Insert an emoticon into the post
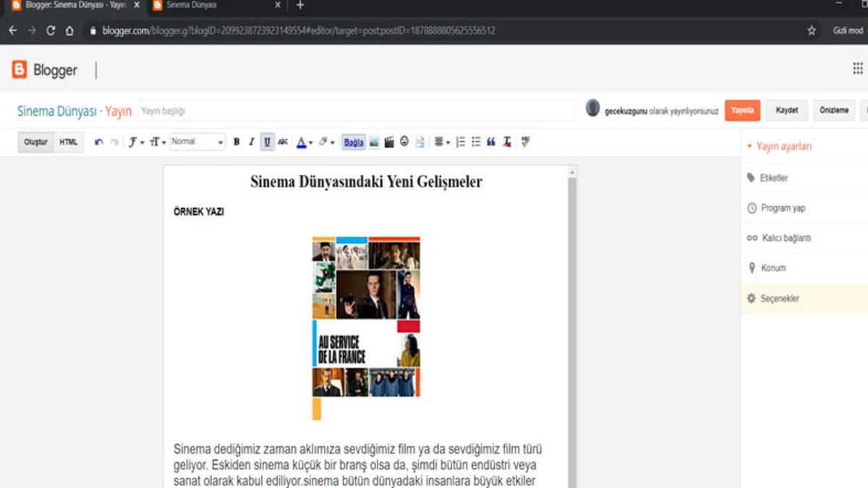This screenshot has width=868, height=488. [404, 142]
